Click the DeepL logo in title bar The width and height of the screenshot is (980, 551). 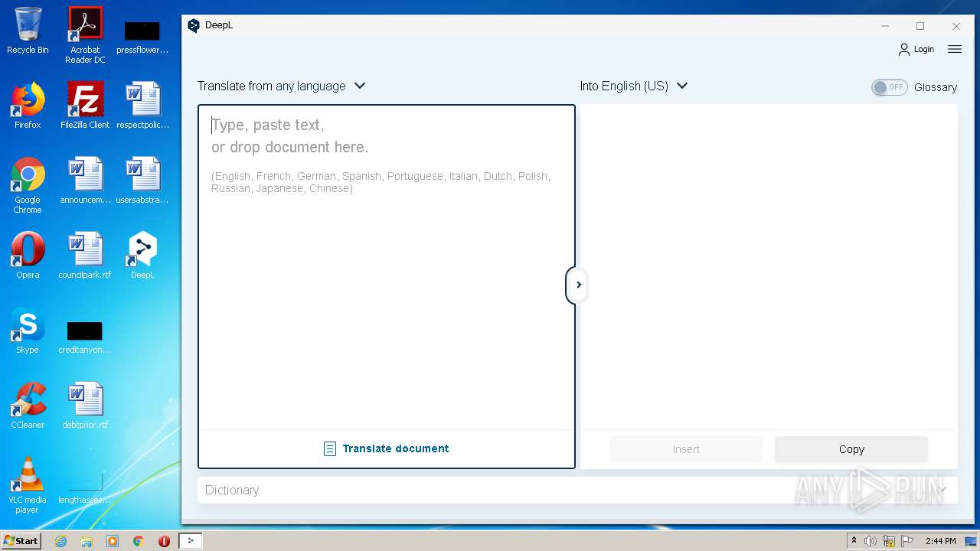click(194, 25)
